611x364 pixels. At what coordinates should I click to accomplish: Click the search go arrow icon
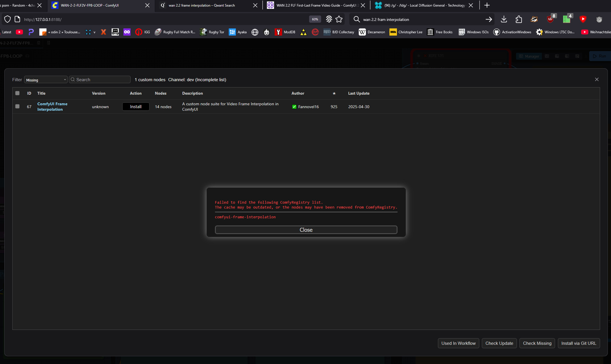[489, 19]
